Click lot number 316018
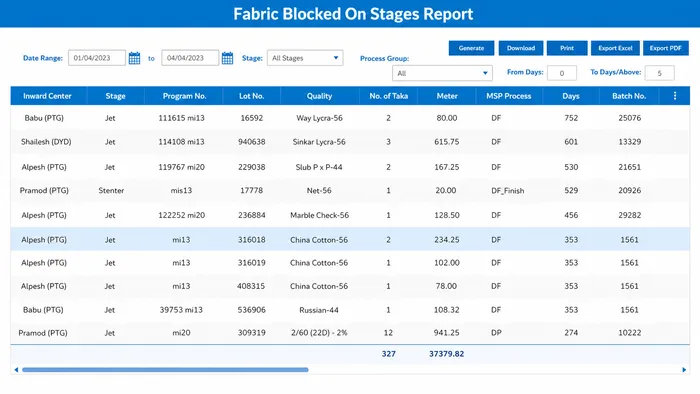 251,240
